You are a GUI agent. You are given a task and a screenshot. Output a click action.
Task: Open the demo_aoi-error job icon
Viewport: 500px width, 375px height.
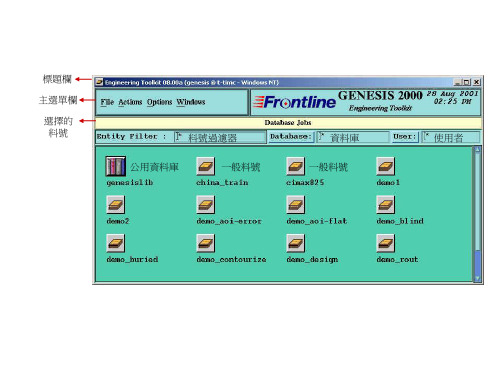pos(206,204)
